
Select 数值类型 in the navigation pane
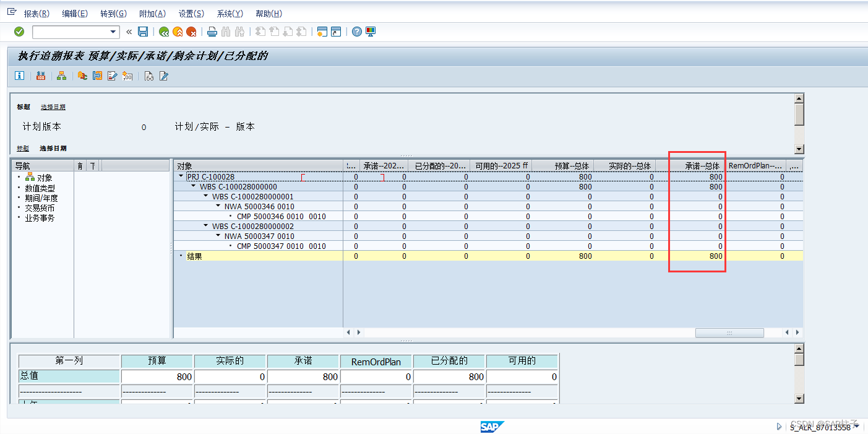point(40,188)
